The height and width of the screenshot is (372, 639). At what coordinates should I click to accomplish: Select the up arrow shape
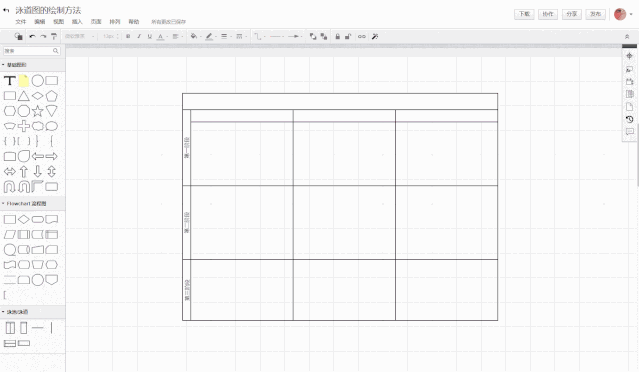tap(24, 172)
